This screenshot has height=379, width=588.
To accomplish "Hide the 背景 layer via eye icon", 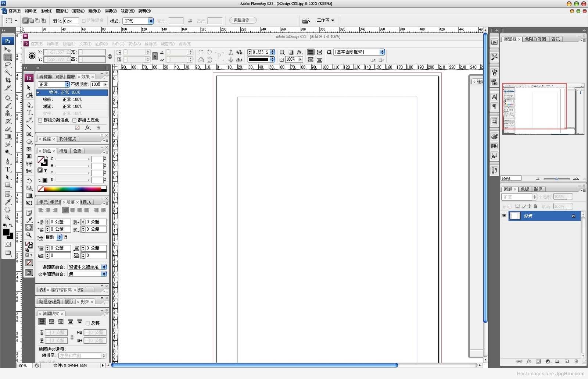I will [x=504, y=216].
